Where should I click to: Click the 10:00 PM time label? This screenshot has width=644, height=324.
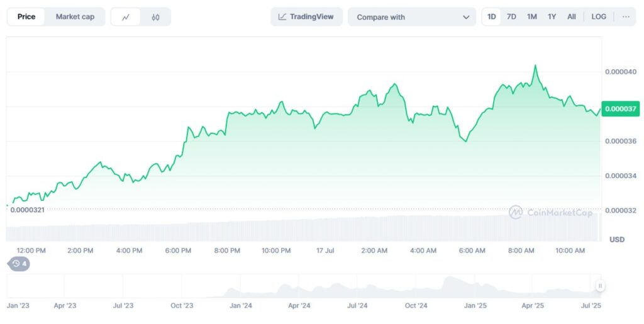[276, 250]
